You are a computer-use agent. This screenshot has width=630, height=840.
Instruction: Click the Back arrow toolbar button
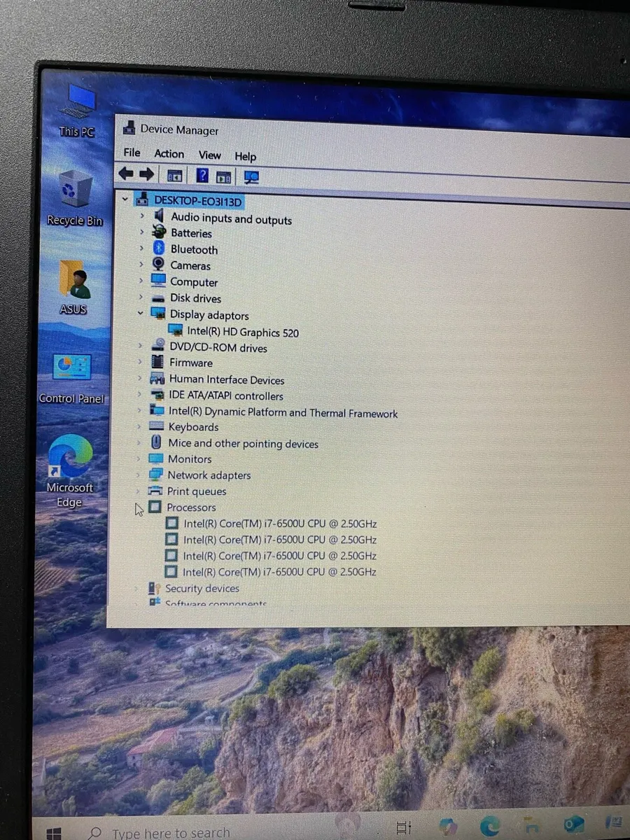tap(126, 174)
